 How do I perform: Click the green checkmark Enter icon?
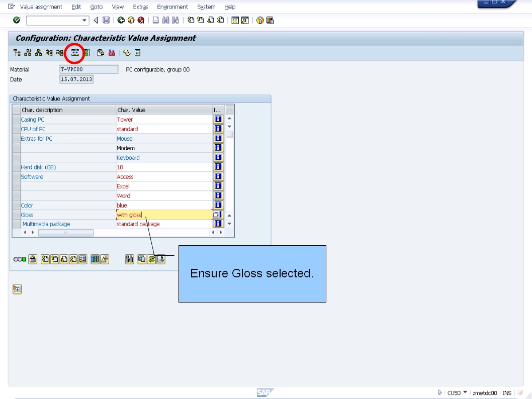(x=17, y=21)
